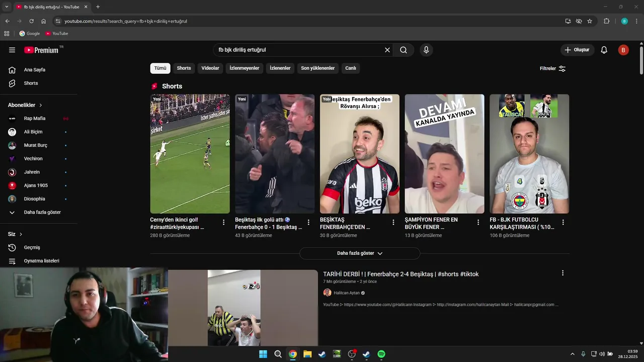Click the page vertical scrollbar thumb
Image resolution: width=644 pixels, height=362 pixels.
[x=641, y=61]
